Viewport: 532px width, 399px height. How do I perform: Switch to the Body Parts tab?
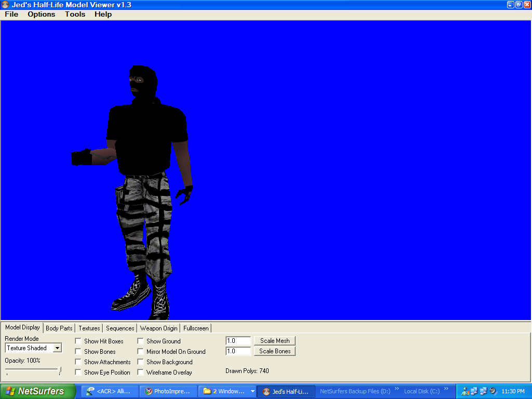click(x=59, y=328)
